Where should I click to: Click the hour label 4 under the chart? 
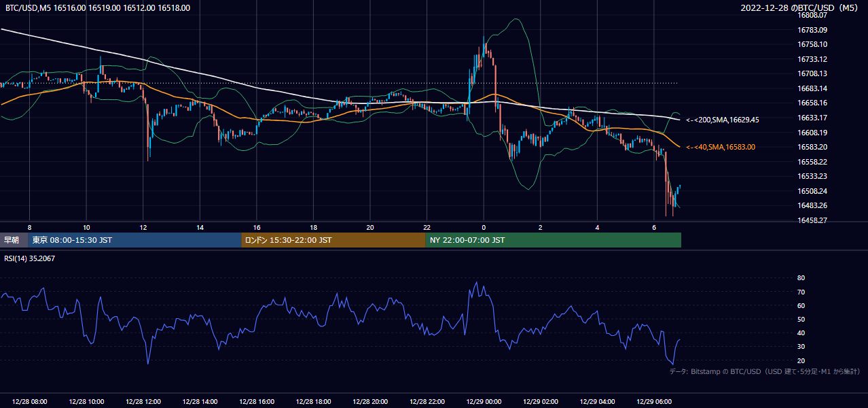597,227
